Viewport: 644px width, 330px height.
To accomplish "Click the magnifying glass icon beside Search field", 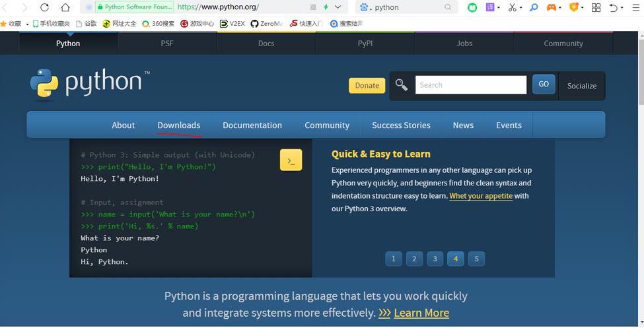I will (x=402, y=85).
